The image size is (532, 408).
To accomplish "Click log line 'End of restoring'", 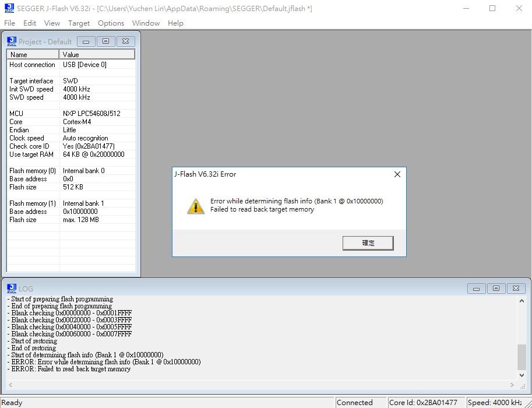I will coord(32,347).
